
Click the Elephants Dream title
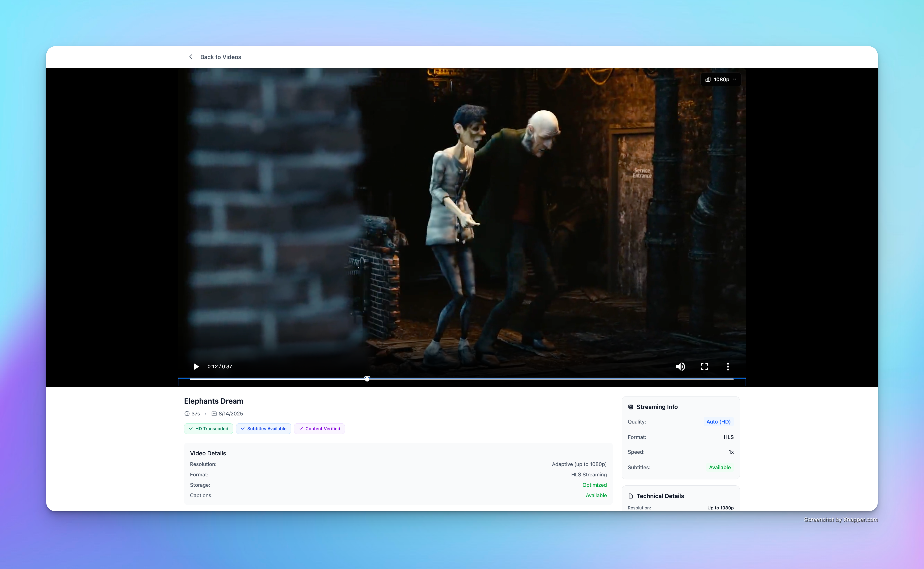click(x=214, y=401)
